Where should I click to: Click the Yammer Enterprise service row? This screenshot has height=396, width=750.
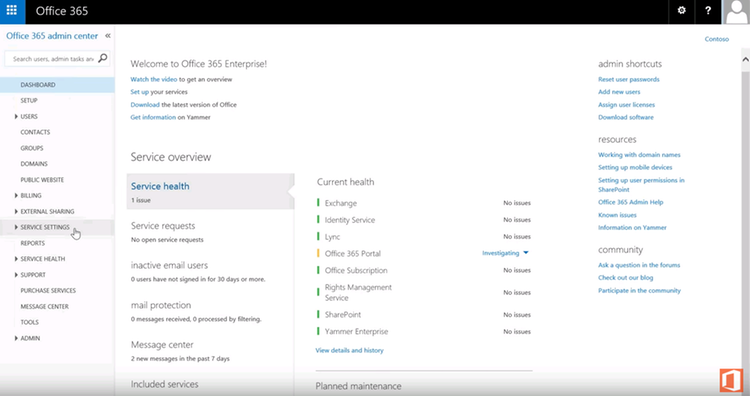tap(424, 331)
